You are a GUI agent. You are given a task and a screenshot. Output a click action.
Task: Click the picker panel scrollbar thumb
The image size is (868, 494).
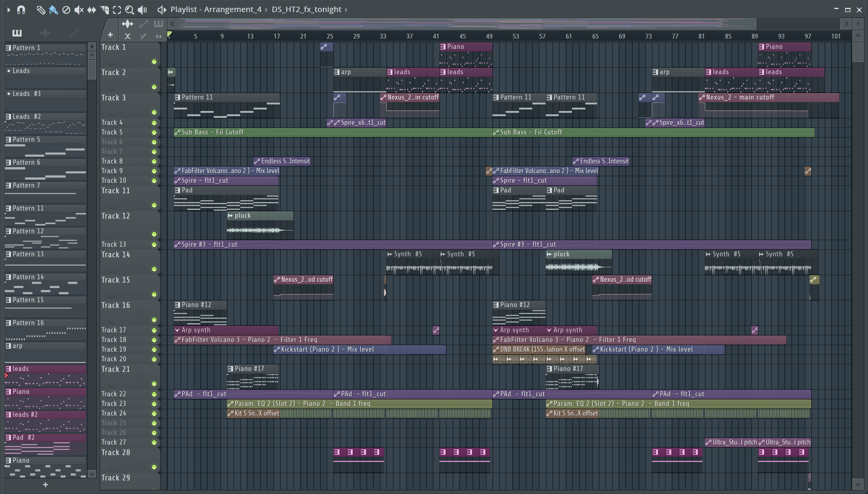(x=92, y=70)
